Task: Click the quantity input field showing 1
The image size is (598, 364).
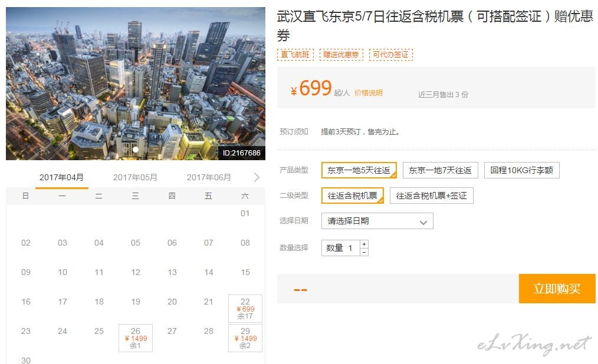Action: point(340,248)
